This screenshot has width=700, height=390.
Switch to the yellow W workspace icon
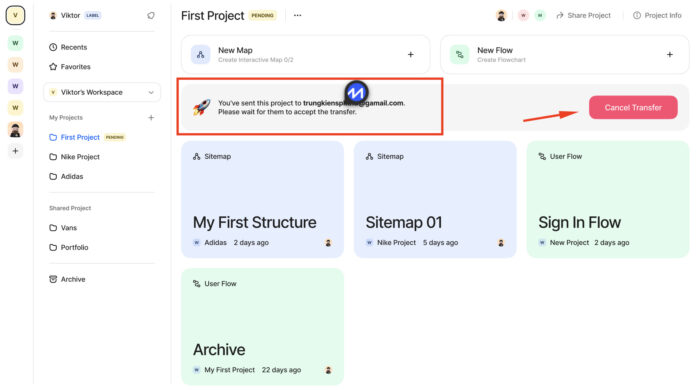coord(15,108)
